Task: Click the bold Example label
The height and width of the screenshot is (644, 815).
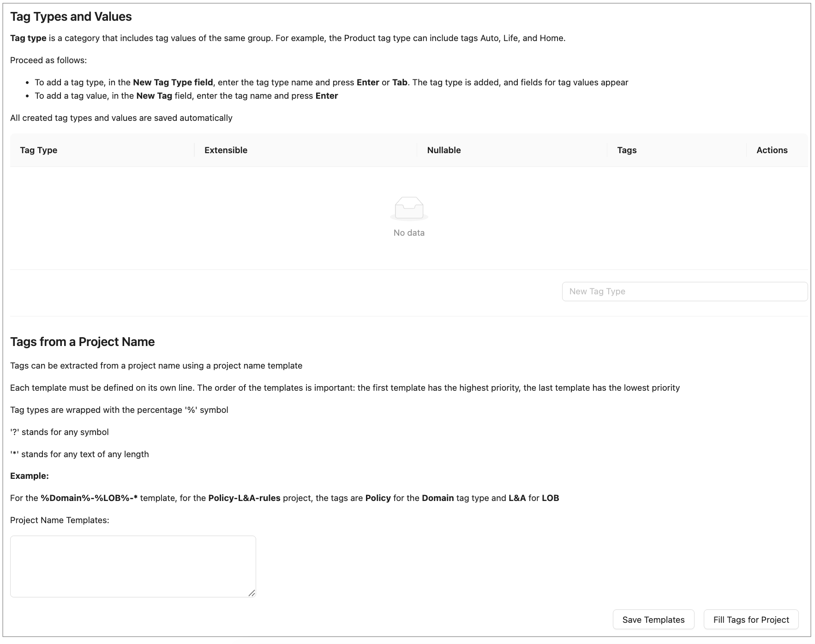Action: [30, 476]
